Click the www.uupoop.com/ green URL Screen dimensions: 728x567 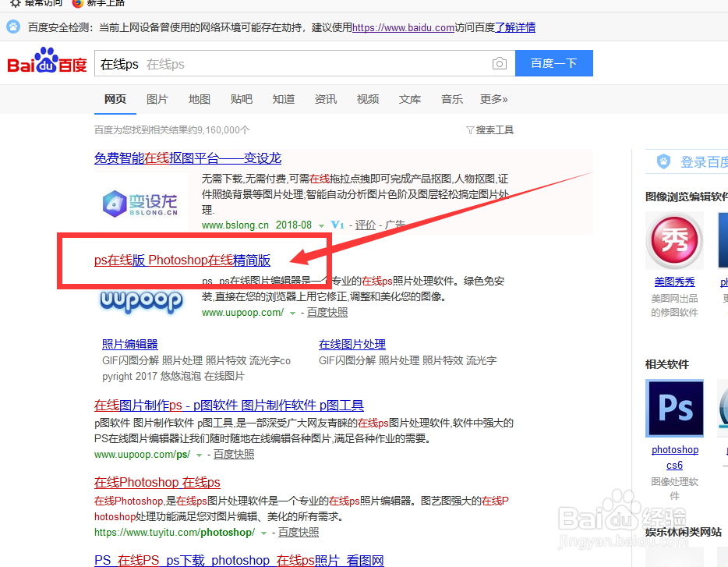coord(243,312)
